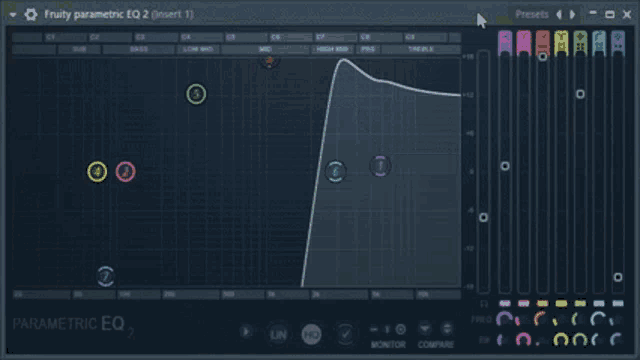The width and height of the screenshot is (640, 360).
Task: Click the Compare store down-arrow icon
Action: (425, 329)
